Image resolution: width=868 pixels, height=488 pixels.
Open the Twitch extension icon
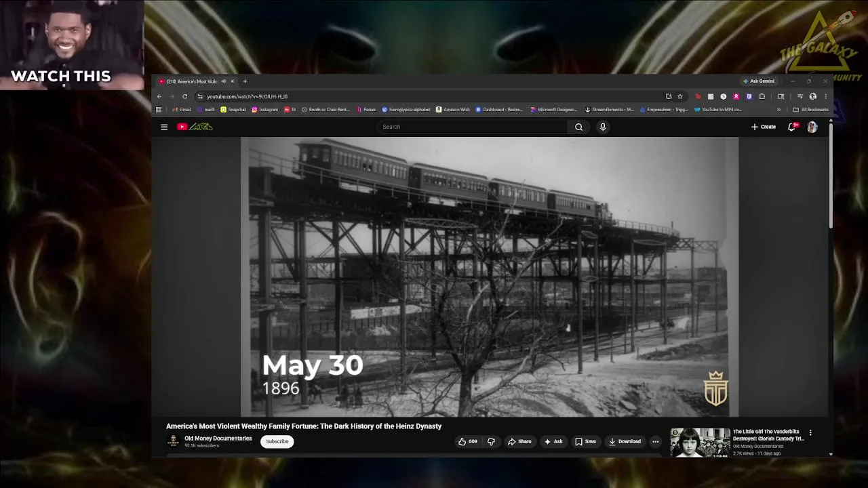click(749, 96)
